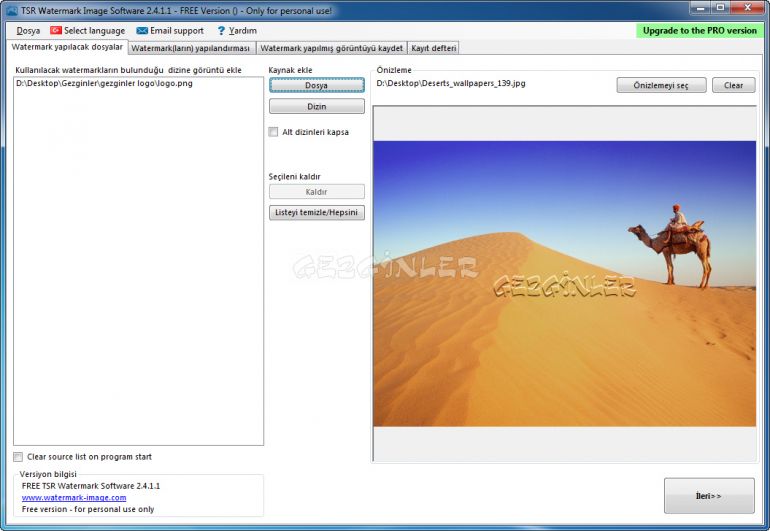Go to the Kayıt defteri tab
Viewport: 770px width, 531px height.
pos(433,48)
